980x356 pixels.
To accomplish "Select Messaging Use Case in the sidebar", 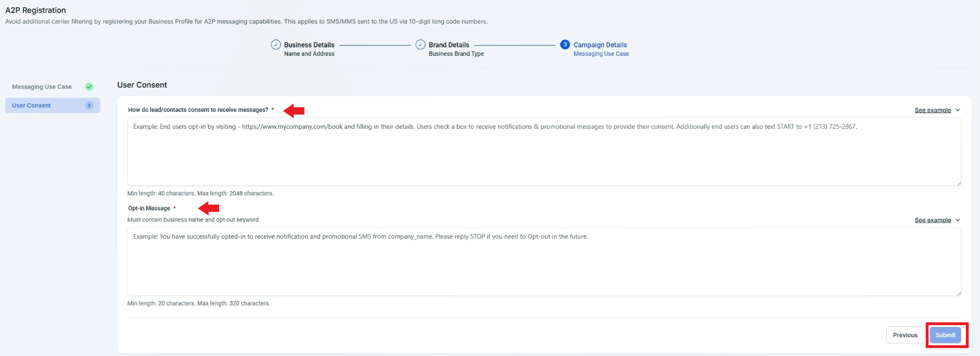I will click(42, 87).
